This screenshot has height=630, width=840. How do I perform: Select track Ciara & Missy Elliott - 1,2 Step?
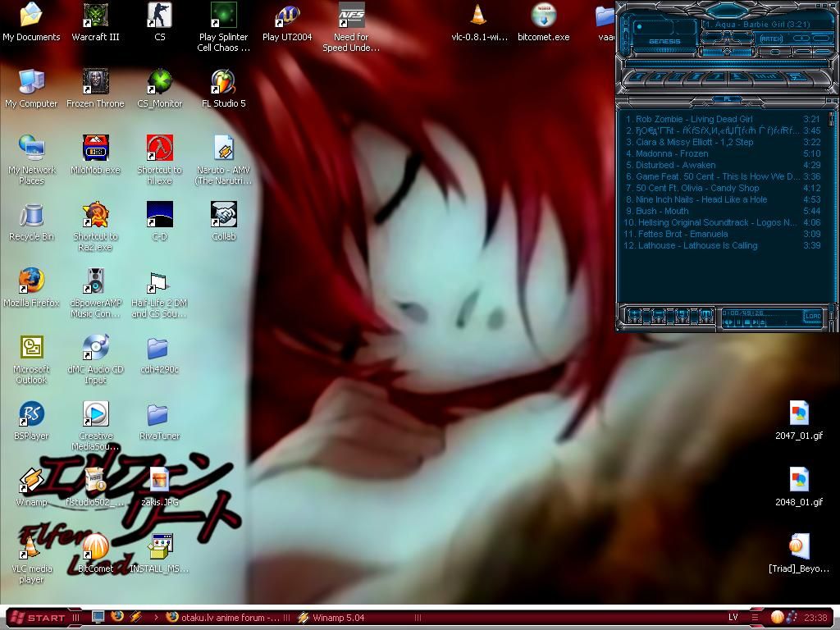coord(723,142)
